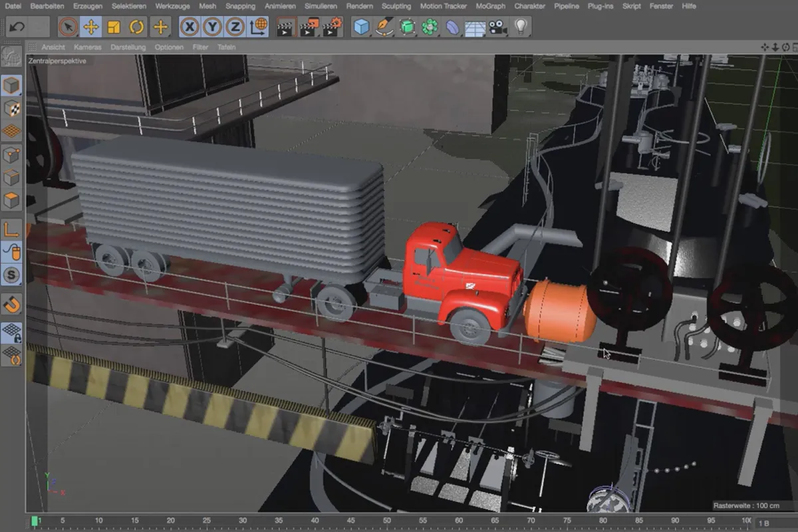Open the Pipeline menu
This screenshot has height=532, width=798.
click(x=567, y=6)
